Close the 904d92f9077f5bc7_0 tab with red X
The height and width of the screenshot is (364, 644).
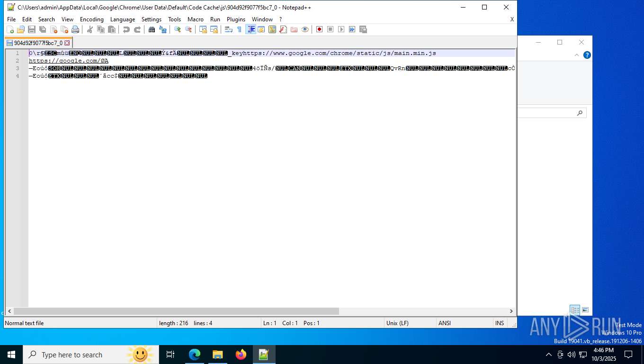[x=67, y=43]
